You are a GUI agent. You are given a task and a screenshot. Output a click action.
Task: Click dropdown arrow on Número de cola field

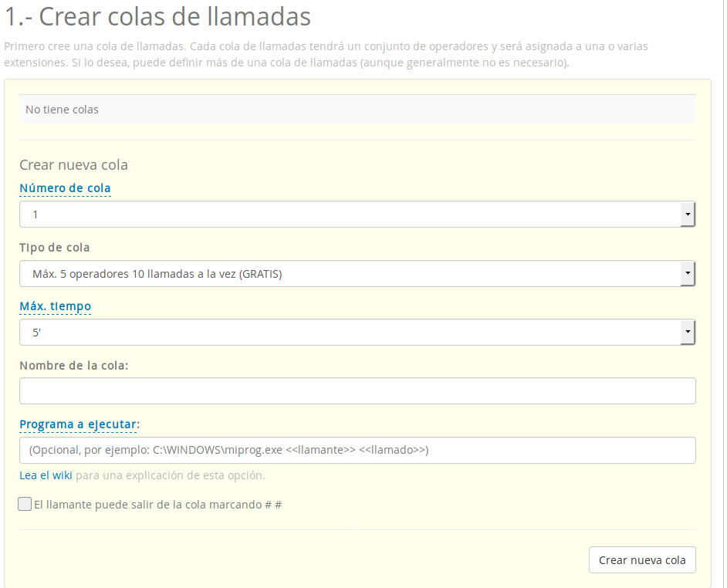[x=688, y=214]
